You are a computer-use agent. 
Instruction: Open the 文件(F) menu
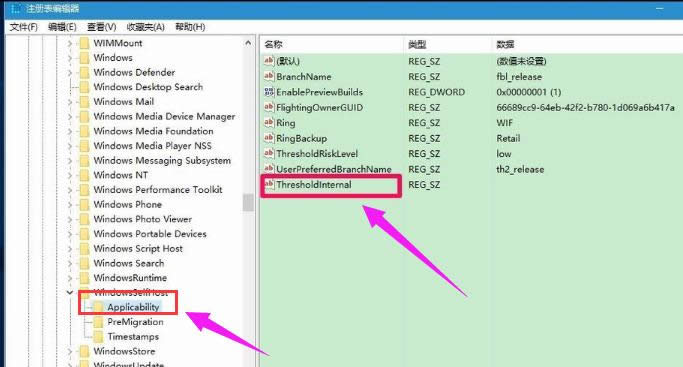point(24,27)
